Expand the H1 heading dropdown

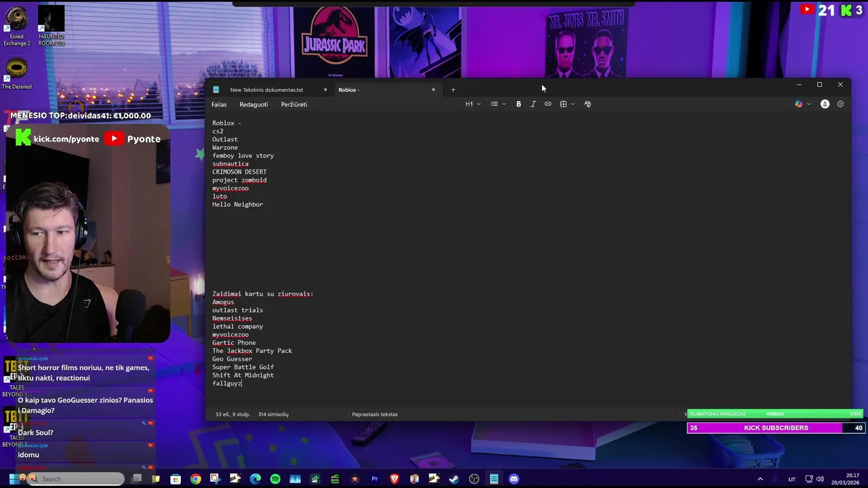point(473,104)
